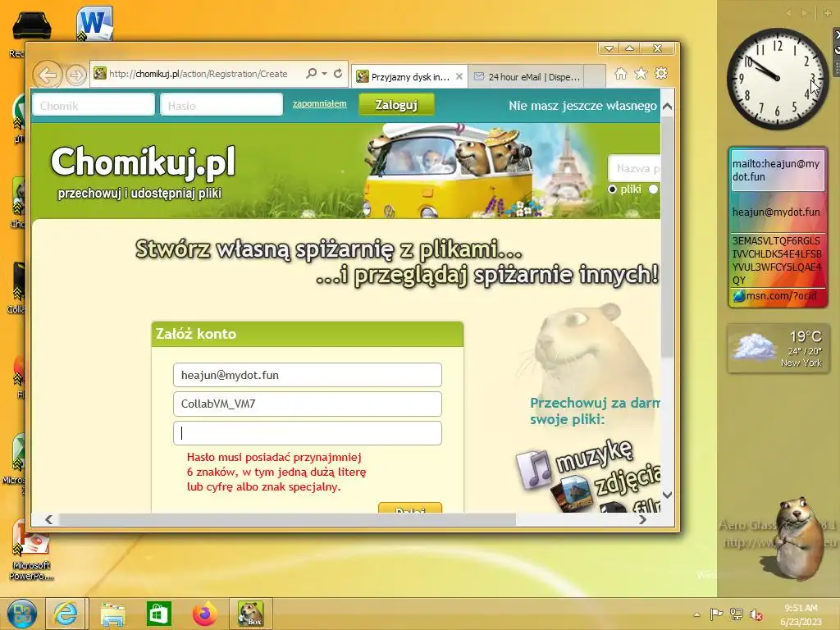The width and height of the screenshot is (840, 630).
Task: Show hidden tray icons arrow
Action: click(696, 614)
